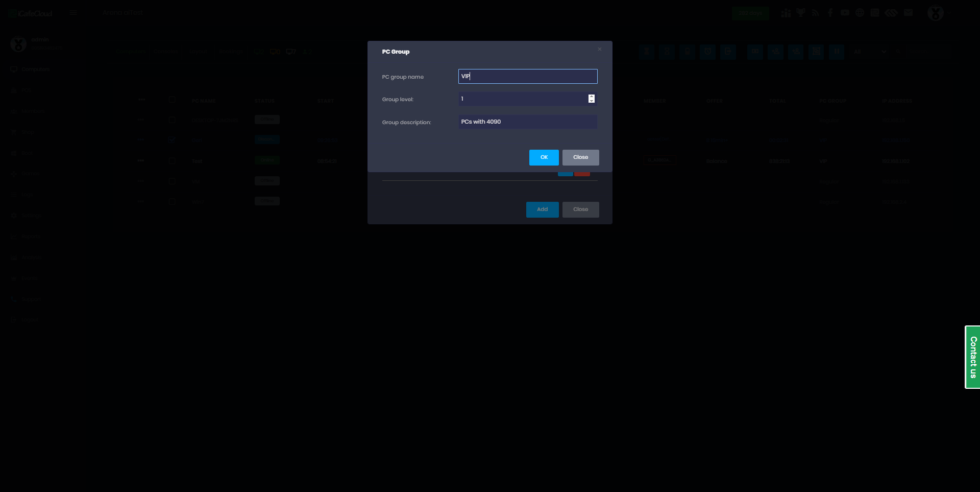The height and width of the screenshot is (492, 980).
Task: Open the three-dot menu in the table header
Action: pyautogui.click(x=142, y=100)
